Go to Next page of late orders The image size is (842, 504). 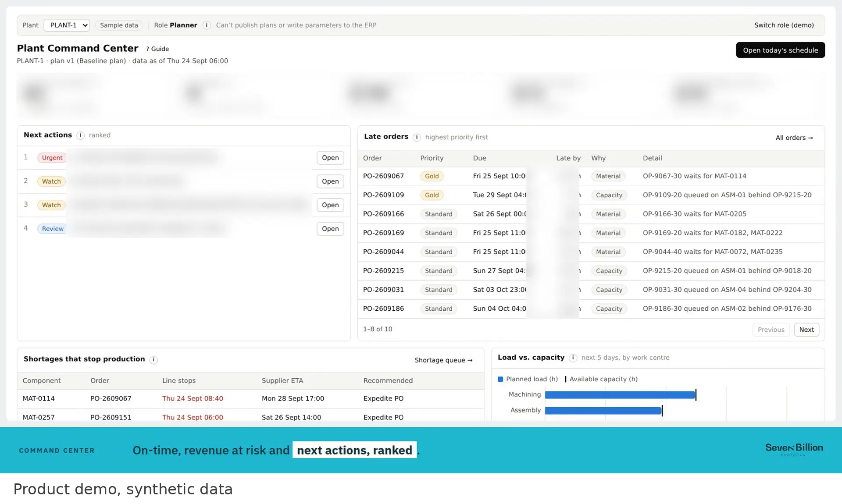tap(806, 330)
